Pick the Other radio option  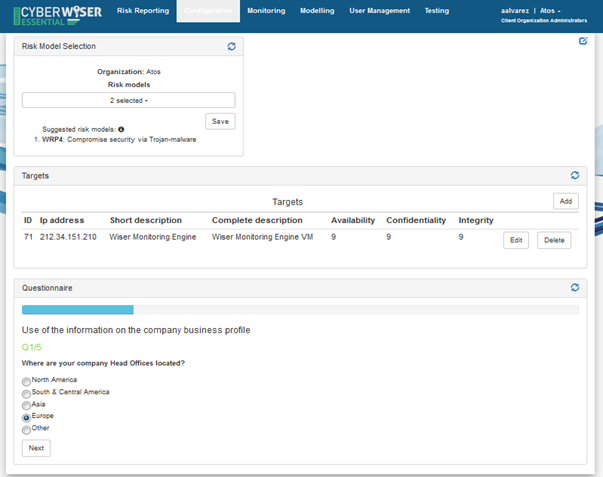pyautogui.click(x=26, y=430)
